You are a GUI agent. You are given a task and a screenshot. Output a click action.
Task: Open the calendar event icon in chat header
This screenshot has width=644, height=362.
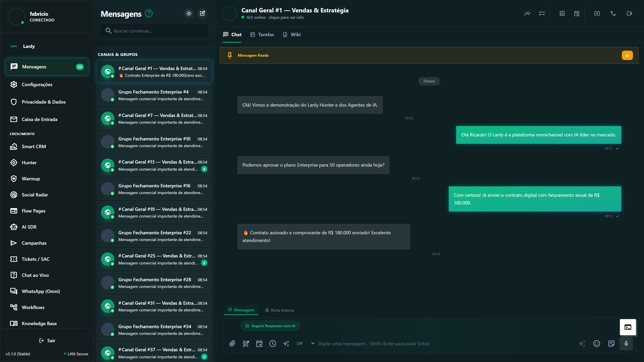pyautogui.click(x=577, y=13)
